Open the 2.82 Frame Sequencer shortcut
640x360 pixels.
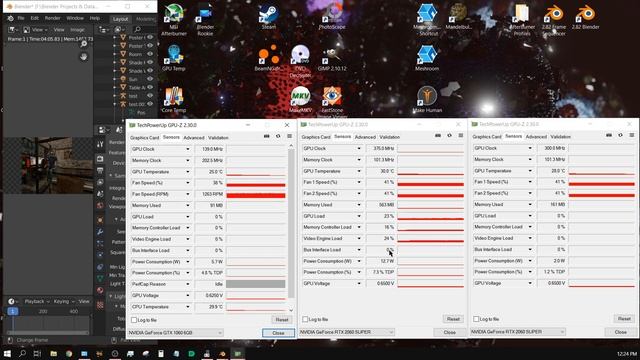[554, 19]
